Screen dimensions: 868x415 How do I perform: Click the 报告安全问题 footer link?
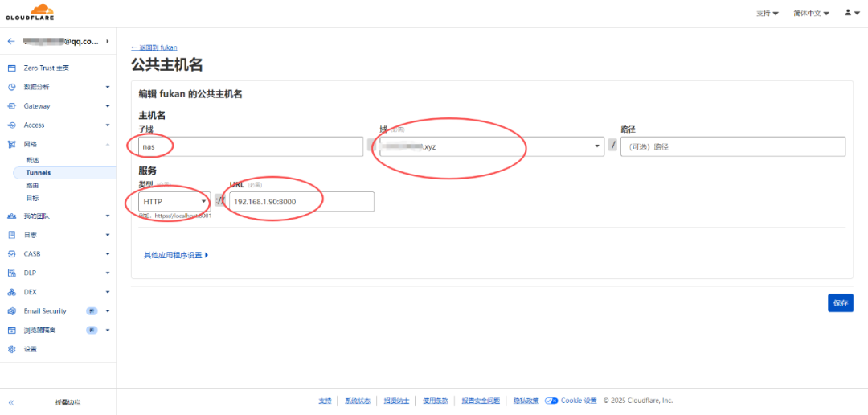(481, 401)
